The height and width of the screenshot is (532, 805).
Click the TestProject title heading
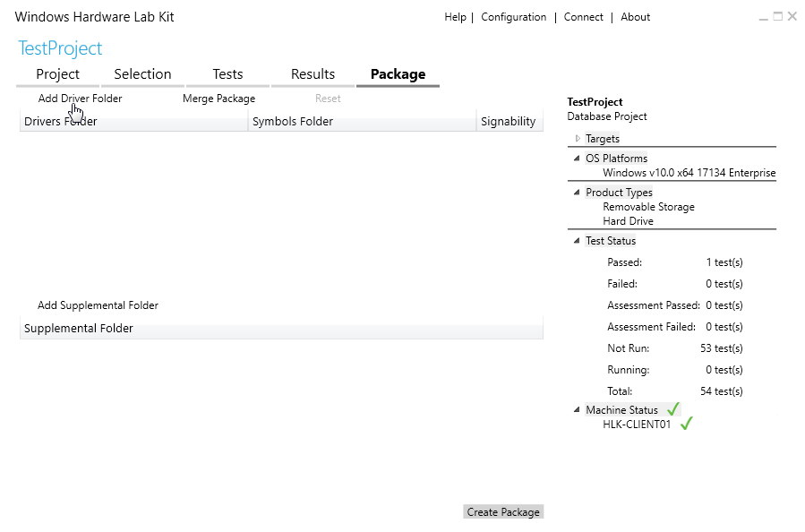60,48
